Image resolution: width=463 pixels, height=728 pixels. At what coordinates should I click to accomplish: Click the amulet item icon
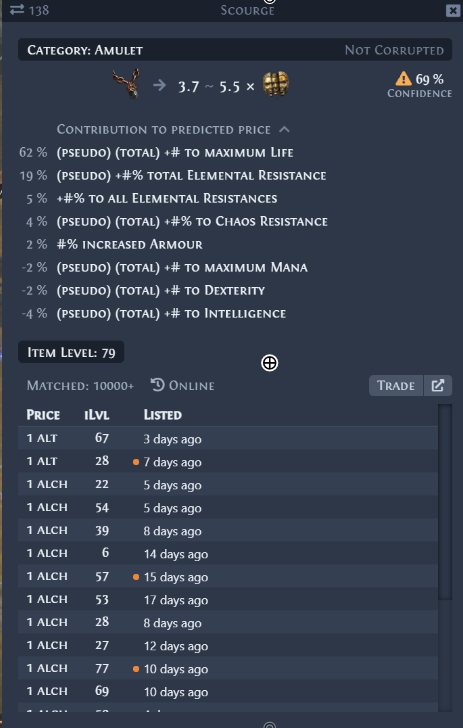tap(126, 84)
